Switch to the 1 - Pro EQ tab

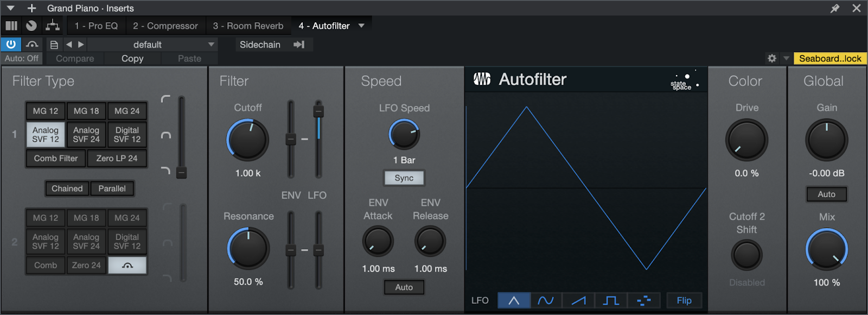click(x=96, y=26)
